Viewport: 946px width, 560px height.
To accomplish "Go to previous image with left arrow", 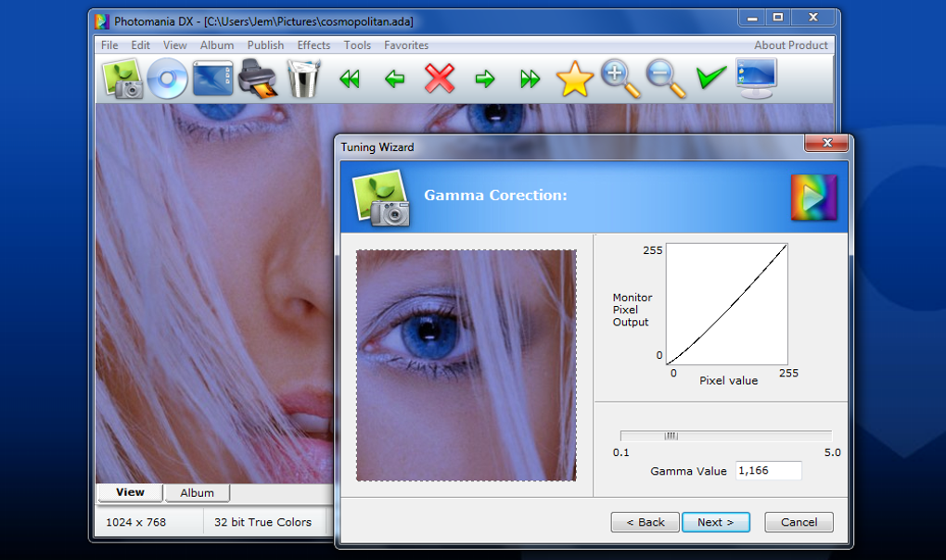I will point(394,79).
